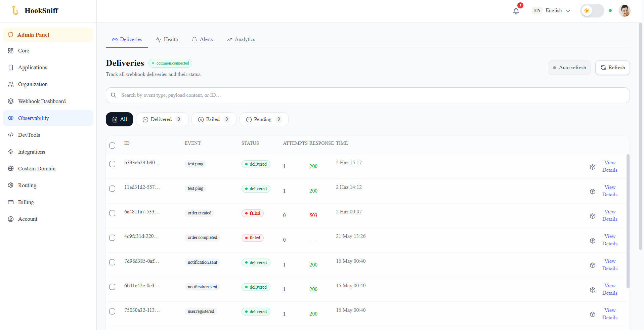The height and width of the screenshot is (330, 644).
Task: Click the Applications device icon in sidebar
Action: pos(11,68)
